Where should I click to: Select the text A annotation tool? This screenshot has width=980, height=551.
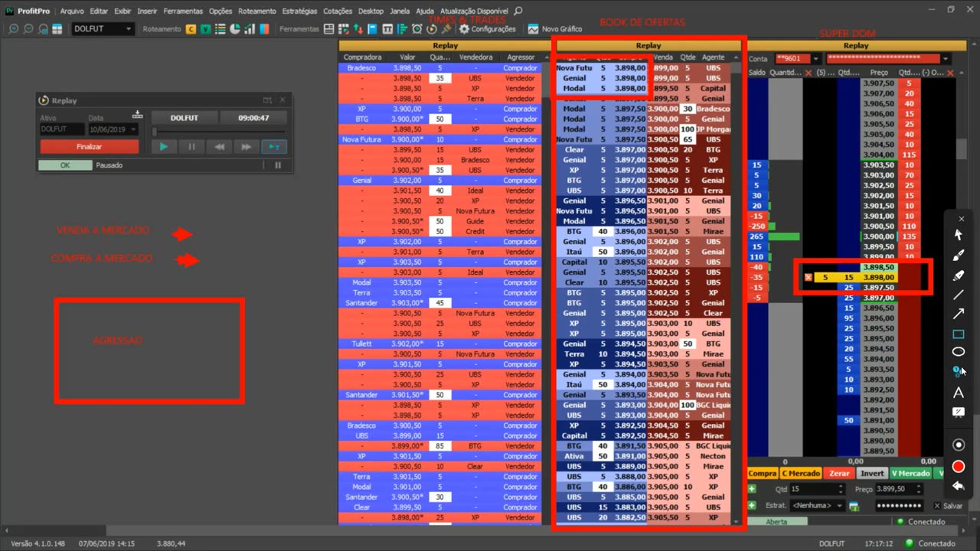(x=958, y=393)
